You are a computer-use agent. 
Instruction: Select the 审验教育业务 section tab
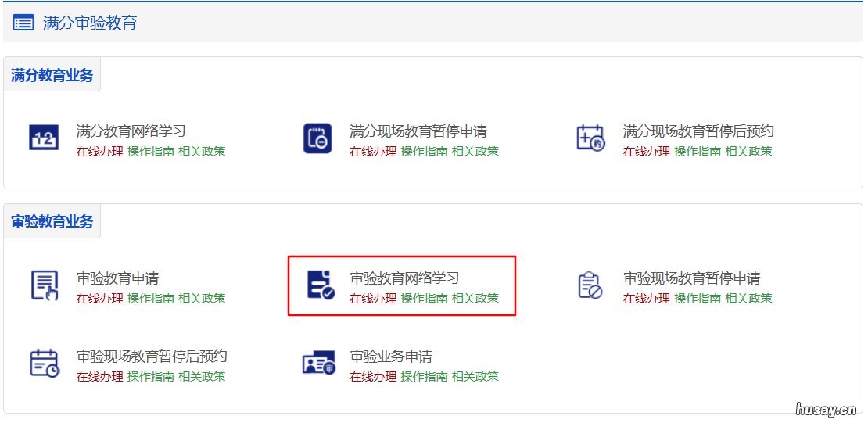point(52,221)
